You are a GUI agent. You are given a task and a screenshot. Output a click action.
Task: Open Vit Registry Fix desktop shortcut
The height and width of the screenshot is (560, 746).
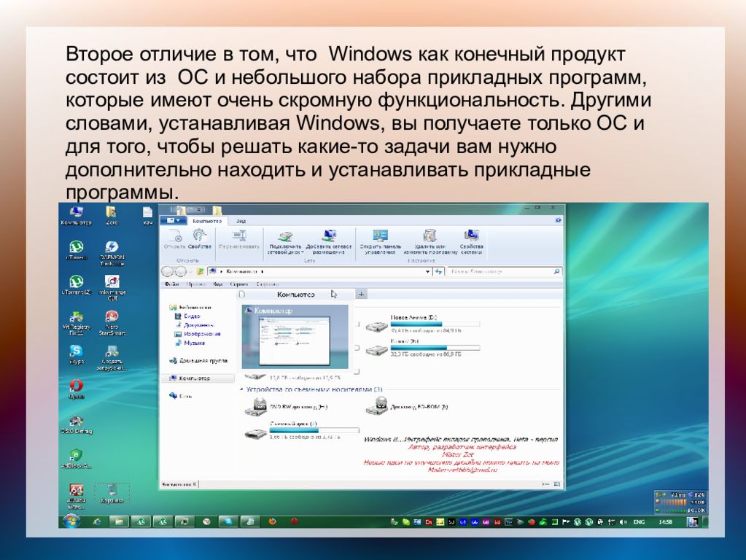click(x=76, y=324)
